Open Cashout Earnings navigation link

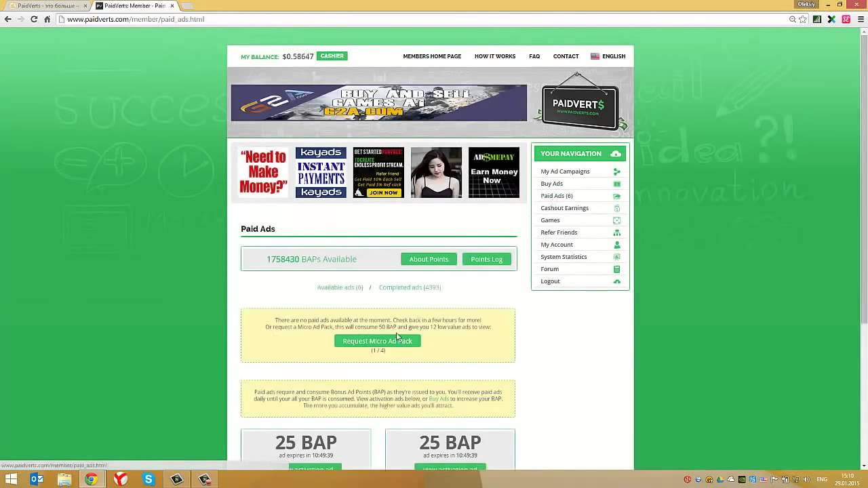pyautogui.click(x=564, y=208)
